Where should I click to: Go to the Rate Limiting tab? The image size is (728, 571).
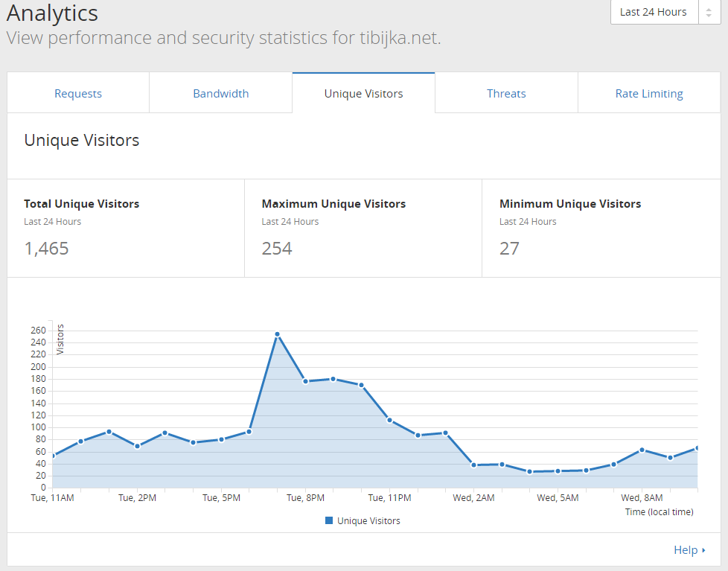click(x=649, y=93)
